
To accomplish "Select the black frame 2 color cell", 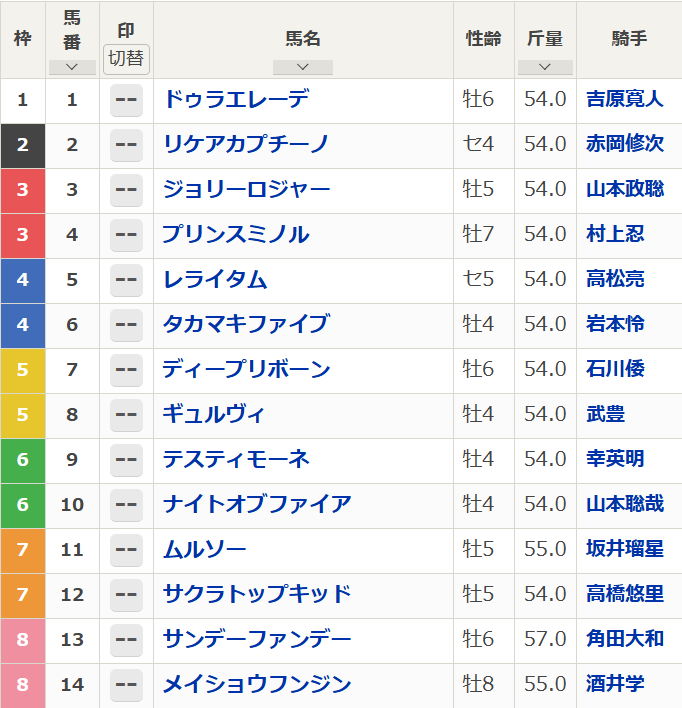I will (x=23, y=146).
